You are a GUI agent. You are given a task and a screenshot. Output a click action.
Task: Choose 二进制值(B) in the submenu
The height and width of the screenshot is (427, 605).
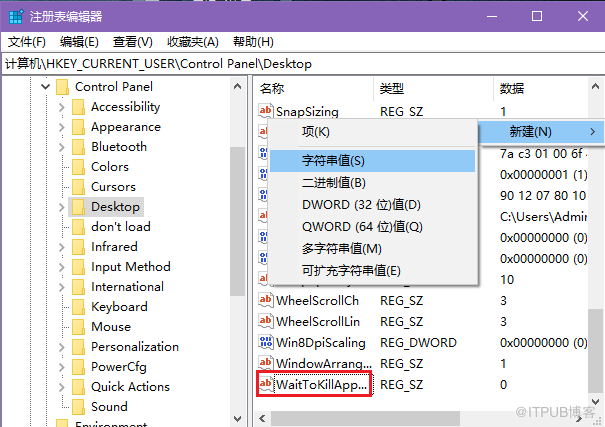372,182
